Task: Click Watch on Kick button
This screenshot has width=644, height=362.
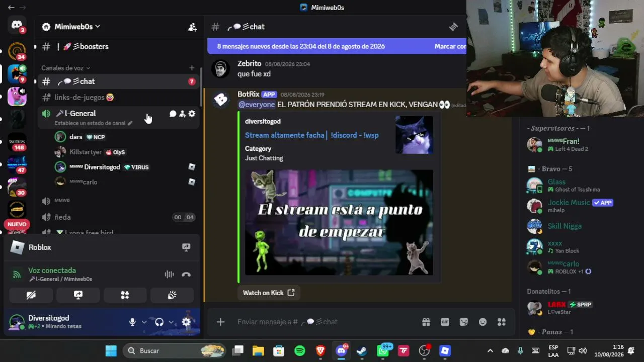Action: 269,293
